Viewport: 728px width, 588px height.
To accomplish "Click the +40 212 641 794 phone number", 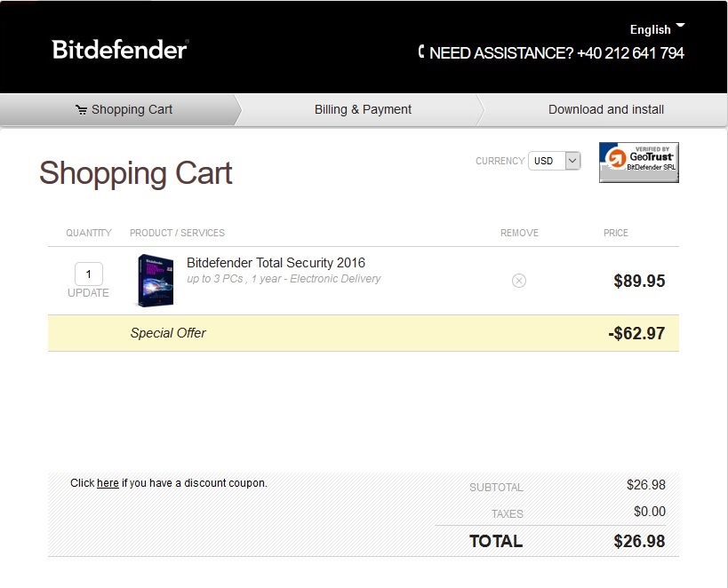I will [x=630, y=53].
